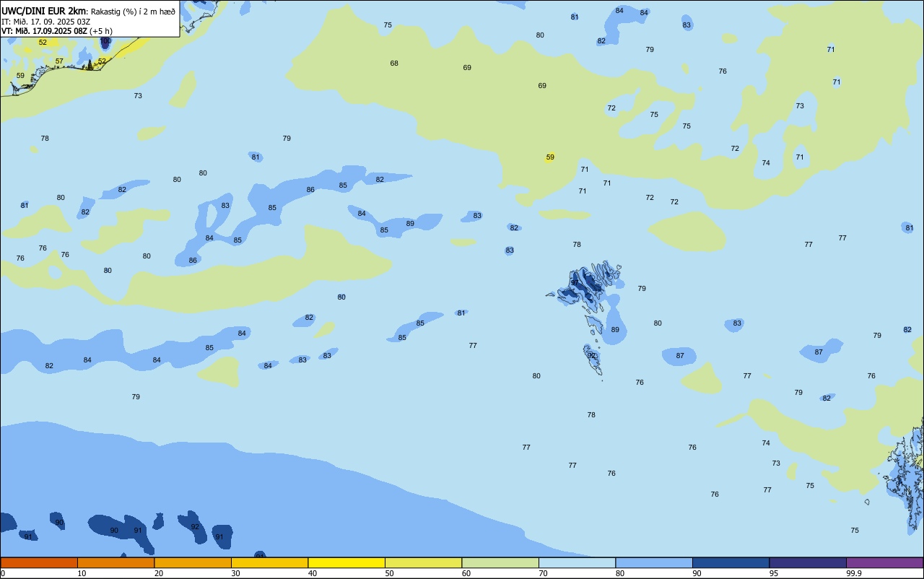
Task: Click the '10' legend tick label
Action: click(x=82, y=573)
